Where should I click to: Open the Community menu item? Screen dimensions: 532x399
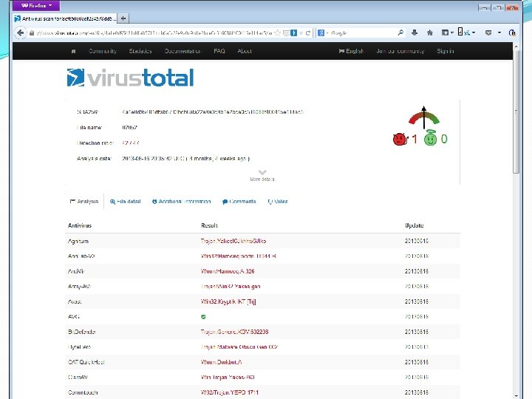tap(103, 51)
